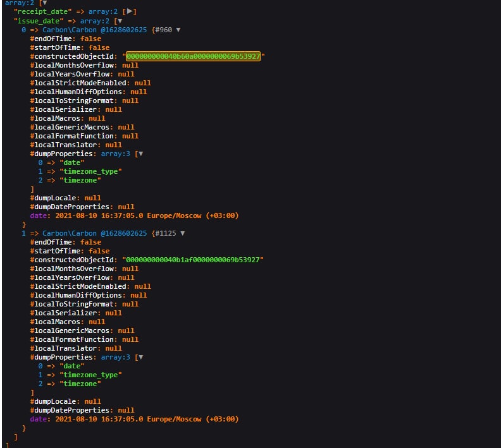Click #dumpLocale: null in the #960 object
The height and width of the screenshot is (448, 501).
(x=66, y=198)
